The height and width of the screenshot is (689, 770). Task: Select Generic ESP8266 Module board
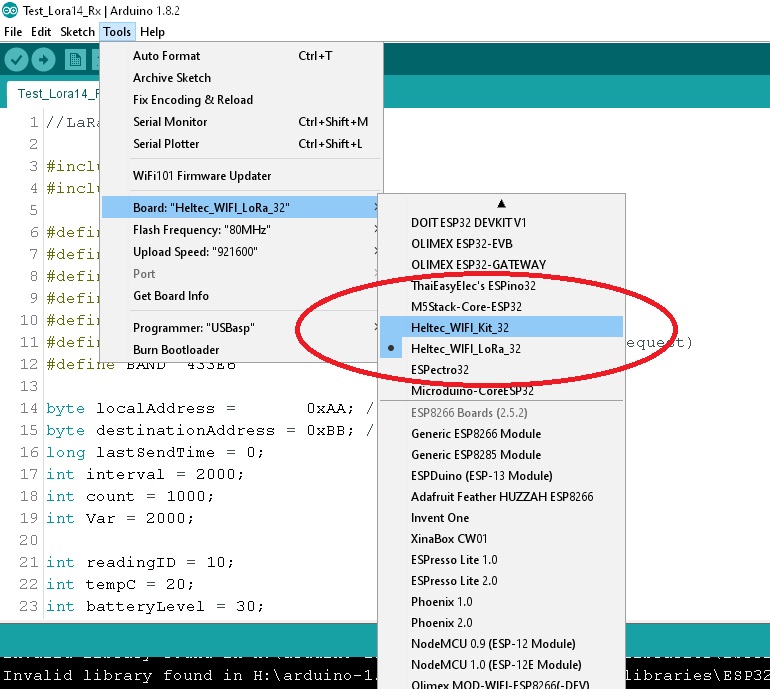tap(501, 434)
